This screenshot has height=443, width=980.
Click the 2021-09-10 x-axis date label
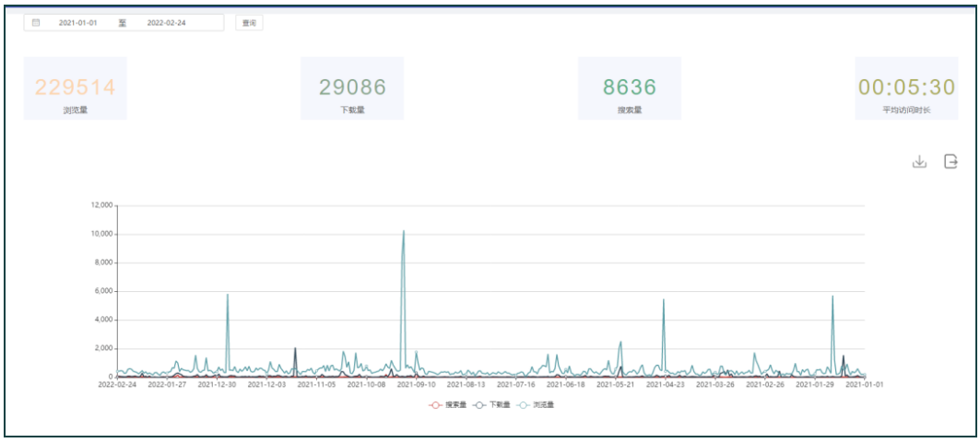[416, 386]
